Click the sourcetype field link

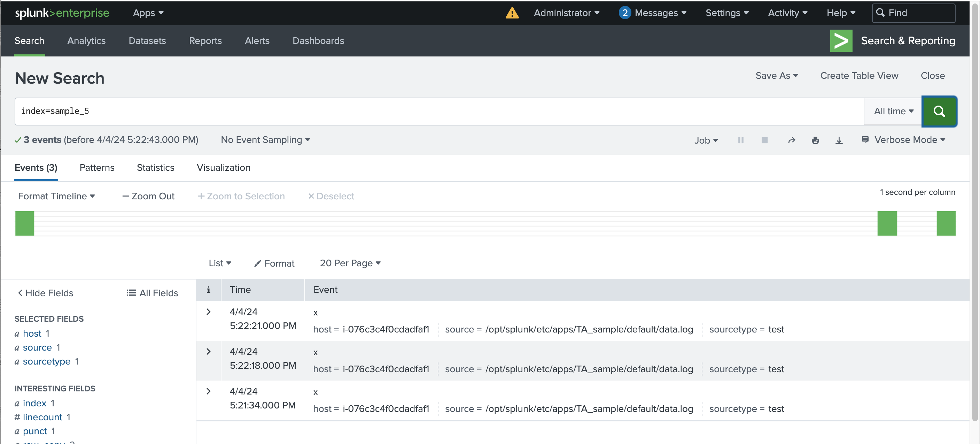[46, 361]
